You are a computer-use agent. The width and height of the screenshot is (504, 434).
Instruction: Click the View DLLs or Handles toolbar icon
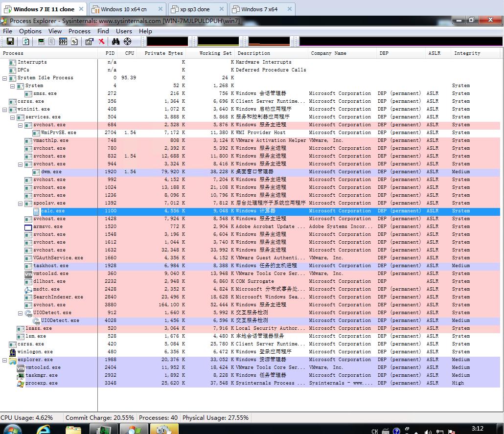coord(74,42)
